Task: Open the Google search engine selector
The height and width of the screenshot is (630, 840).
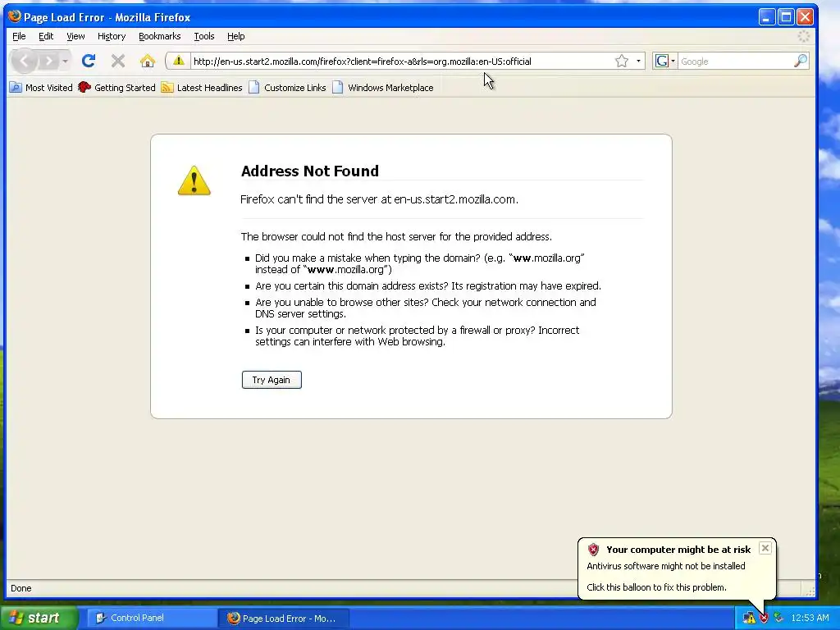Action: (664, 61)
